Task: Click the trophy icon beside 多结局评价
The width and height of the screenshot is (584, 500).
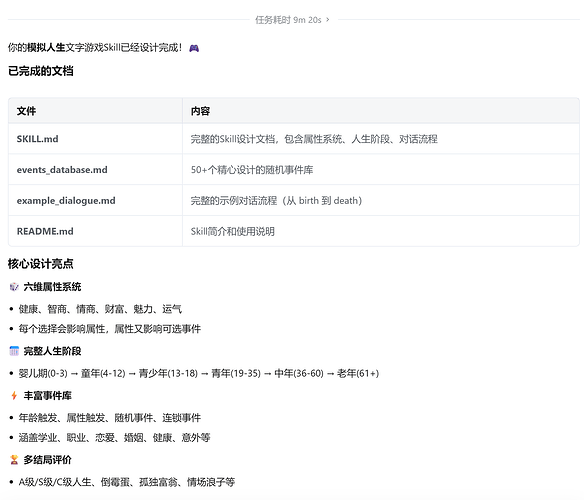Action: click(x=14, y=460)
